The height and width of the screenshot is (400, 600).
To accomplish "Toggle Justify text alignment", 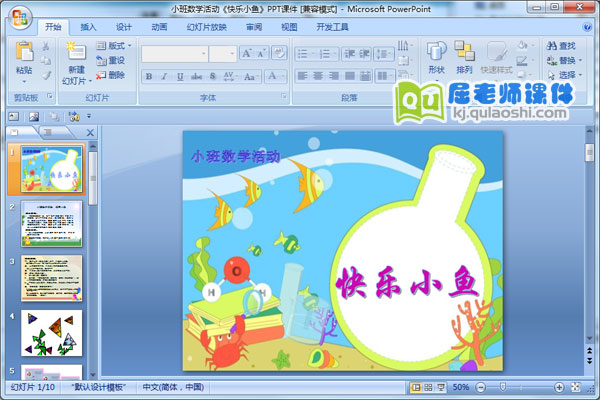I will pos(350,76).
